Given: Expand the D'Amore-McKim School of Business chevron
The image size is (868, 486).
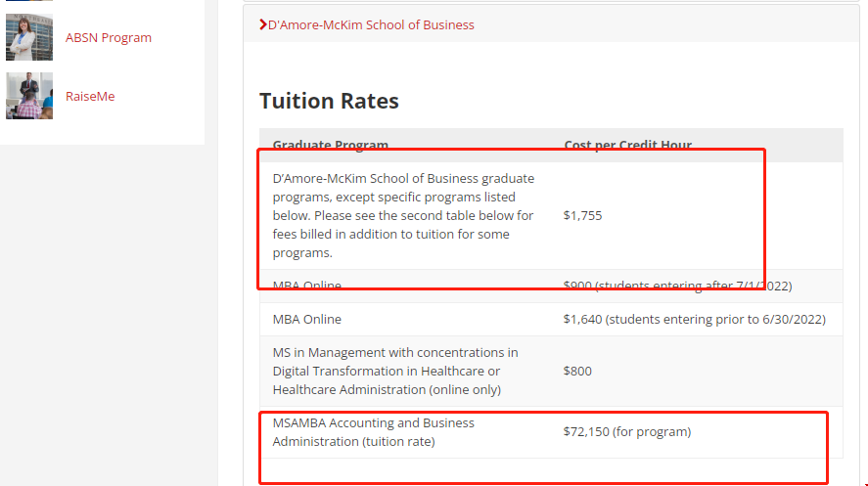Looking at the screenshot, I should (262, 24).
